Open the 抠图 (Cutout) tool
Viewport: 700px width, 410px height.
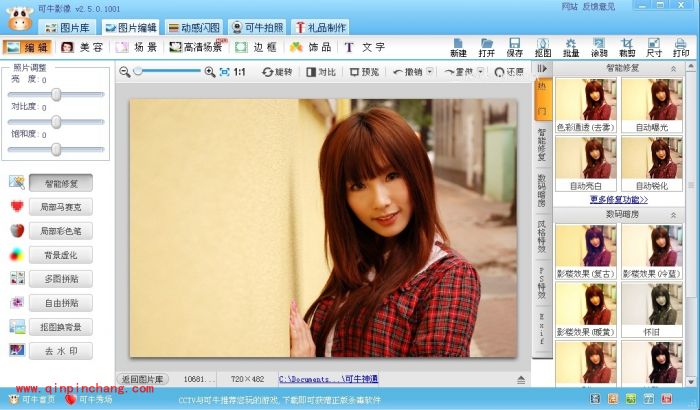(x=542, y=46)
